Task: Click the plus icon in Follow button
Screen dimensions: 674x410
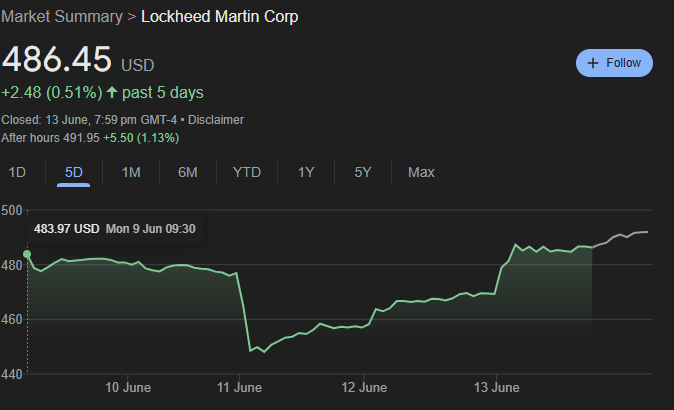Action: pos(593,63)
